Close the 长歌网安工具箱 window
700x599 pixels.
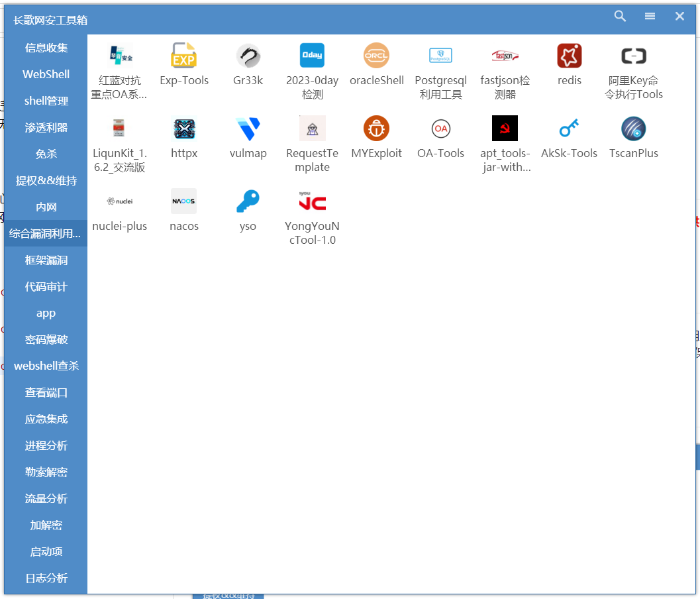tap(679, 16)
